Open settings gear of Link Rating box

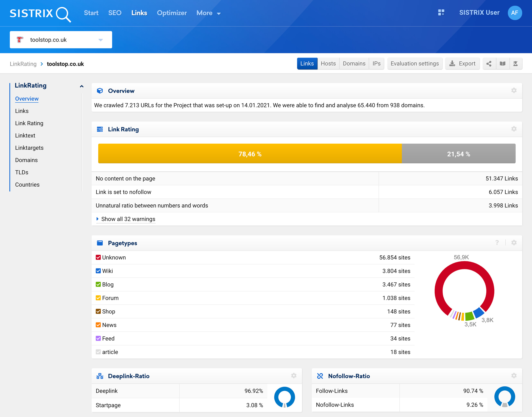point(514,129)
